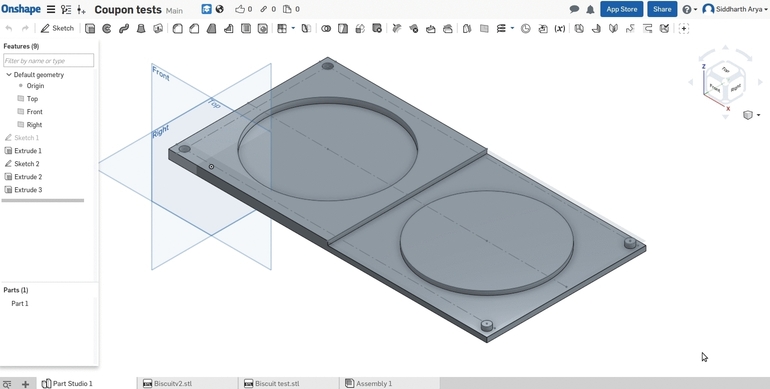770x389 pixels.
Task: Select the Chamfer tool
Action: click(x=194, y=28)
